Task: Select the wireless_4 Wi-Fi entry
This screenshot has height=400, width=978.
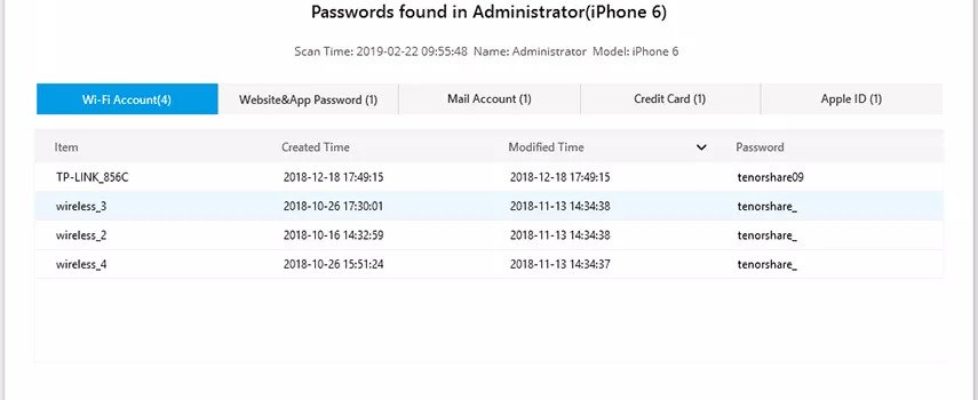Action: click(x=81, y=265)
